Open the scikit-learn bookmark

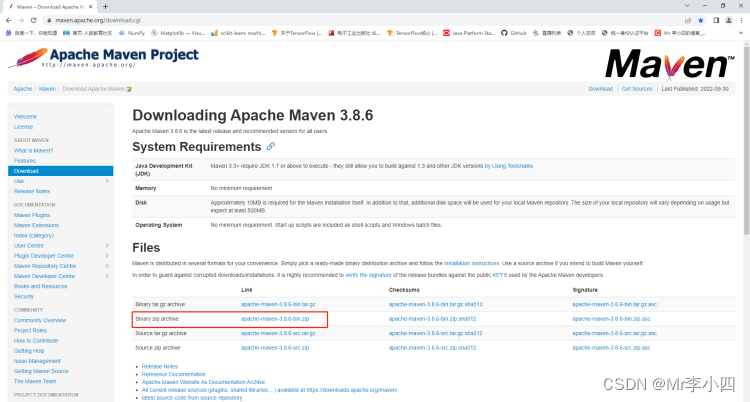[238, 33]
